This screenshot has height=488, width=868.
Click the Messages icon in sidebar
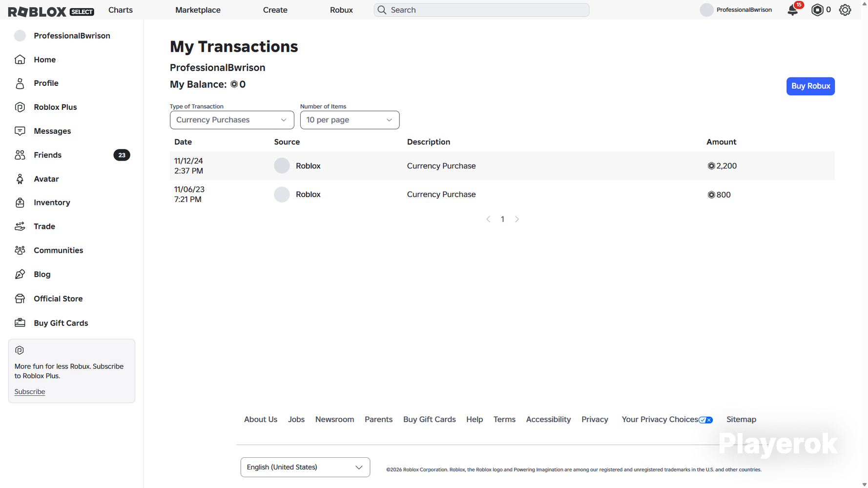click(20, 131)
